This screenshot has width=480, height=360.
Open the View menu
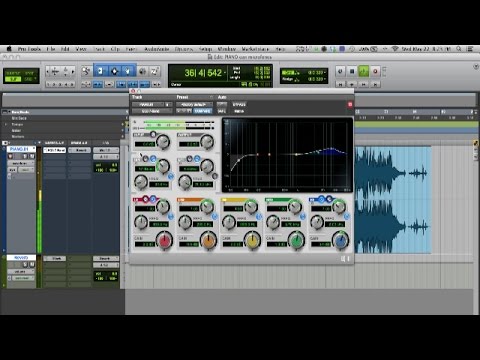point(81,49)
